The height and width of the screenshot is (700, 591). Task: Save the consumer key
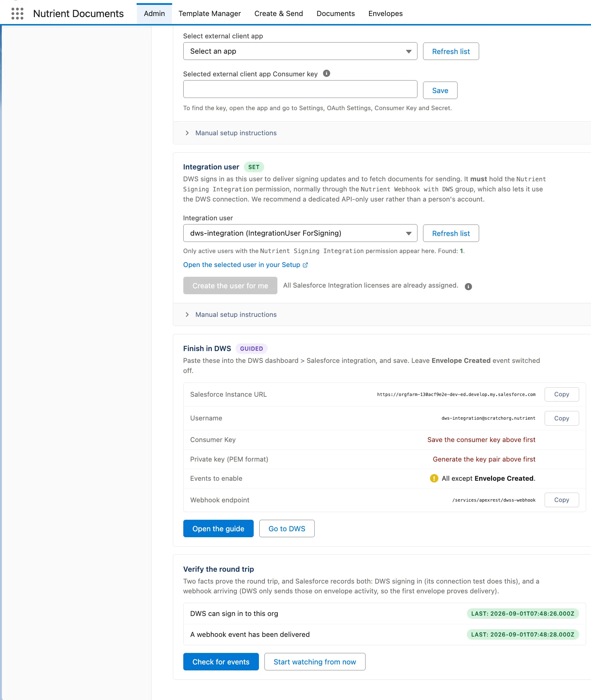tap(440, 90)
